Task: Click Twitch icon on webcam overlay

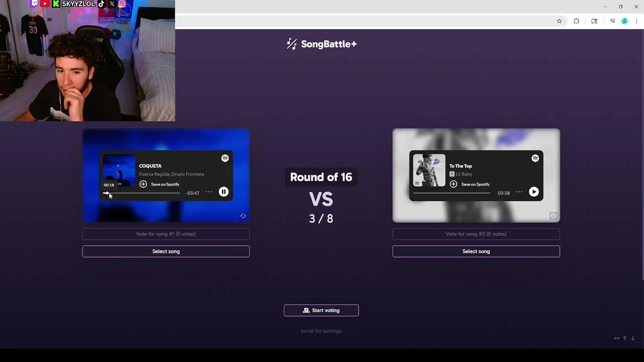Action: pyautogui.click(x=35, y=4)
